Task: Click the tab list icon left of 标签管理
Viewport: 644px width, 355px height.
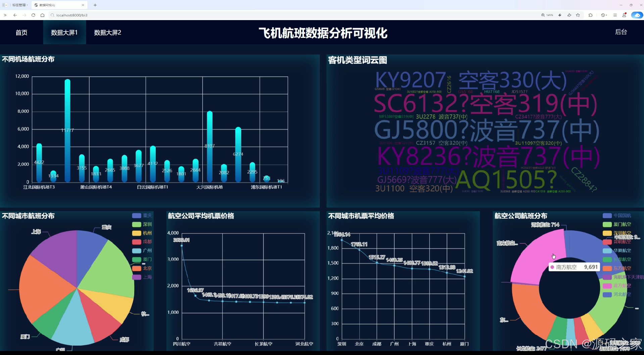Action: click(5, 5)
